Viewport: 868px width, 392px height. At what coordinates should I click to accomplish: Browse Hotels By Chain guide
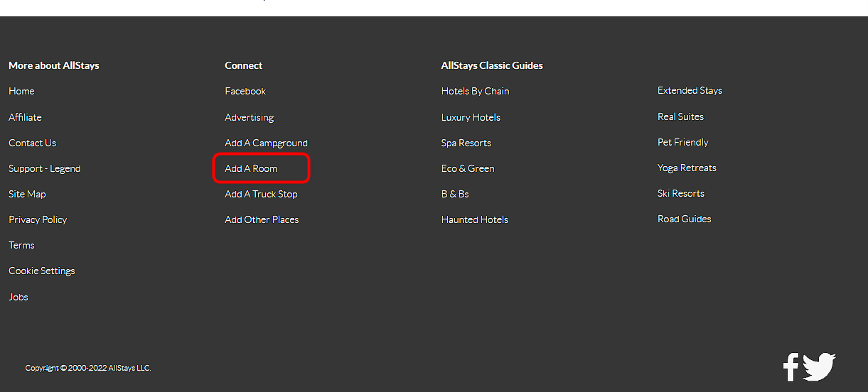click(475, 91)
